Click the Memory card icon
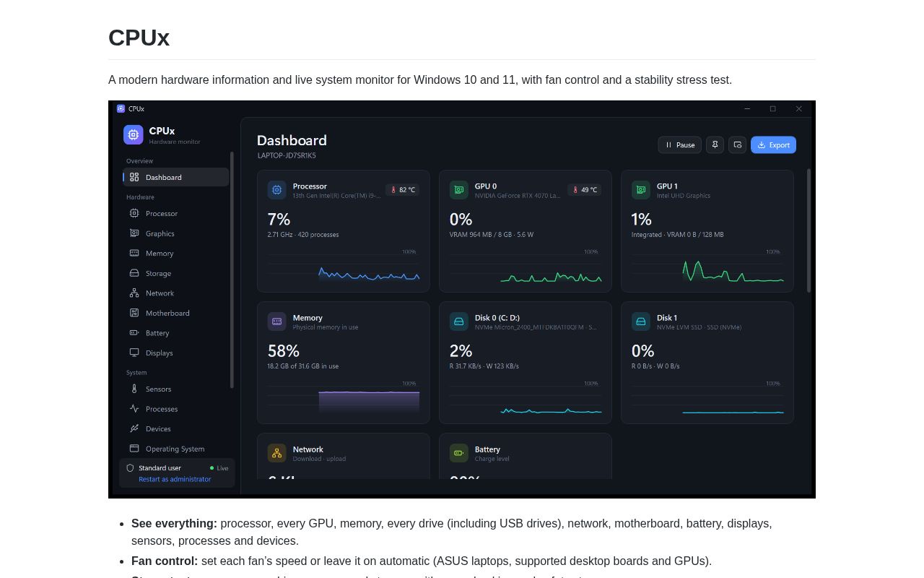 [x=277, y=322]
